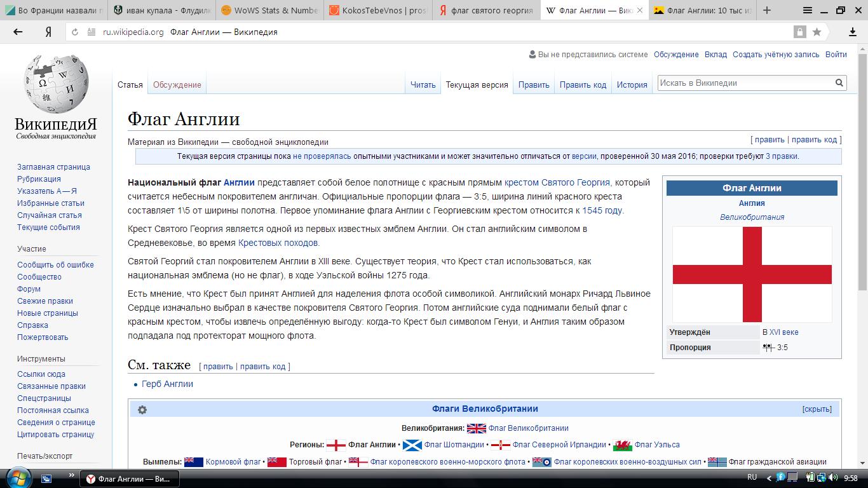Open the Править editing tab

[x=534, y=85]
